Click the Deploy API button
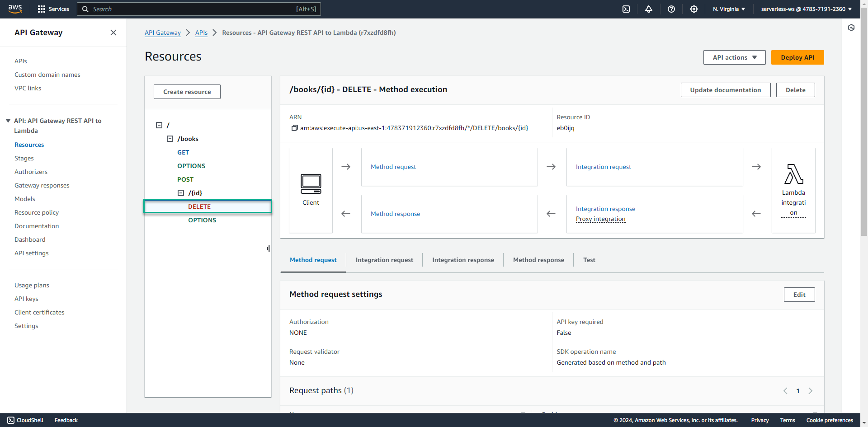868x427 pixels. 797,57
